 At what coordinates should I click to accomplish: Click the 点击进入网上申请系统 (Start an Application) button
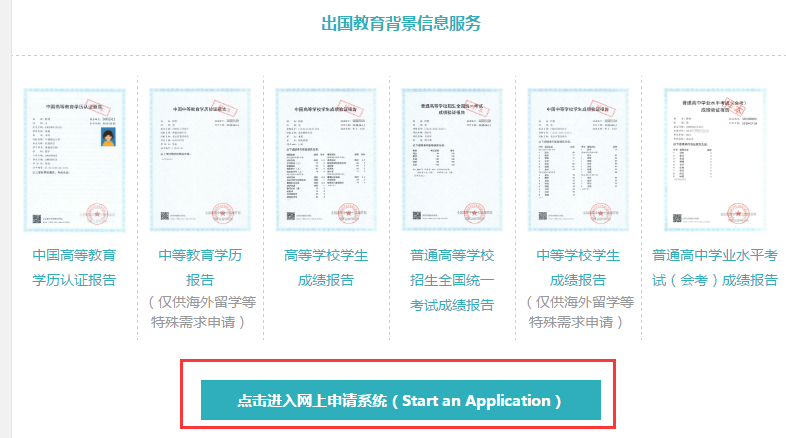(400, 400)
